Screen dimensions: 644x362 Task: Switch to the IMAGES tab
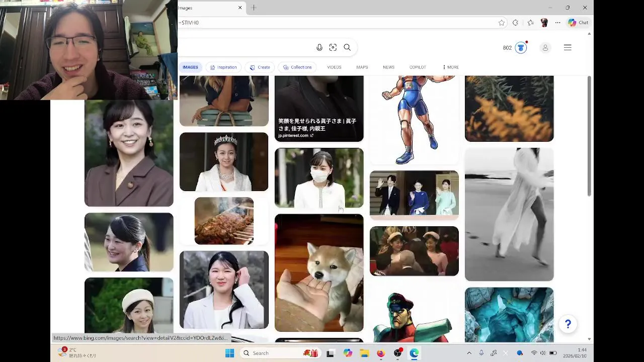point(190,67)
